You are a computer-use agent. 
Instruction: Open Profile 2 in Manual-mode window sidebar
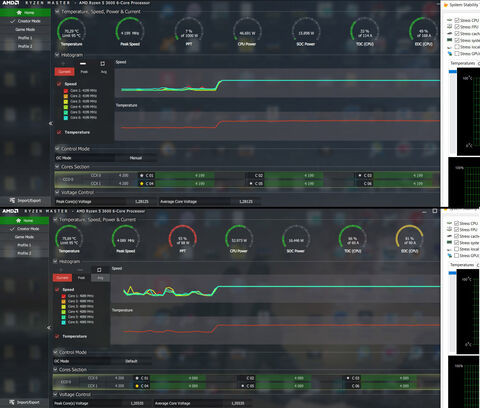click(25, 46)
